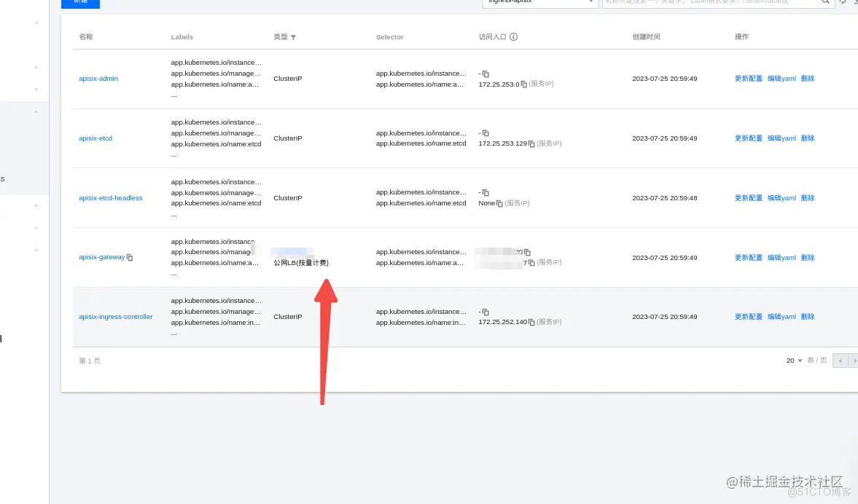
Task: Click 更新配置 for apisix-etcd
Action: [x=748, y=138]
